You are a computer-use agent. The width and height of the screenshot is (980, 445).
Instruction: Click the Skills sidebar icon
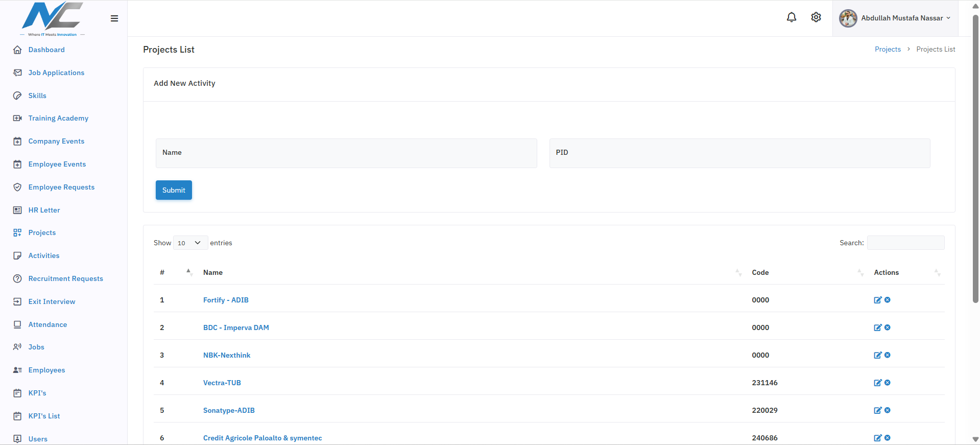[17, 96]
